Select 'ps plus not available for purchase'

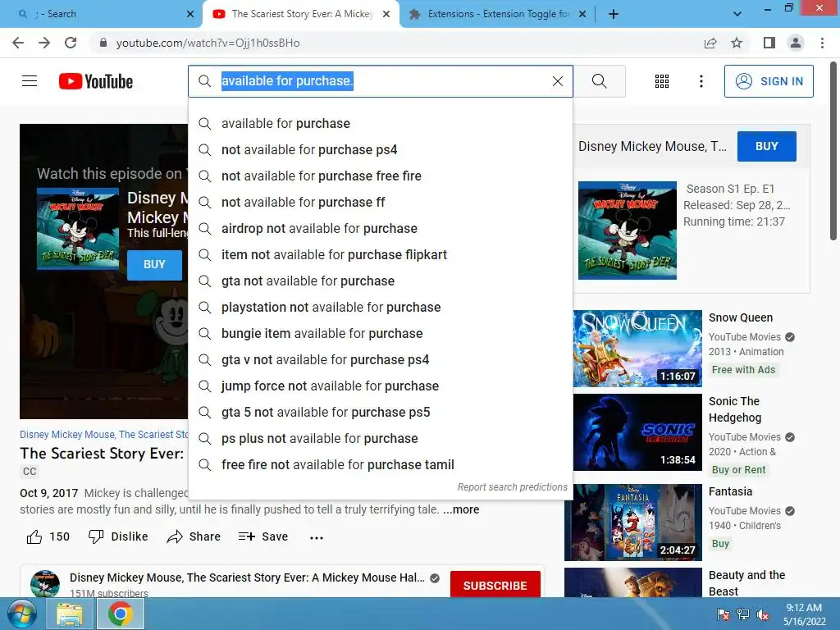(x=381, y=438)
